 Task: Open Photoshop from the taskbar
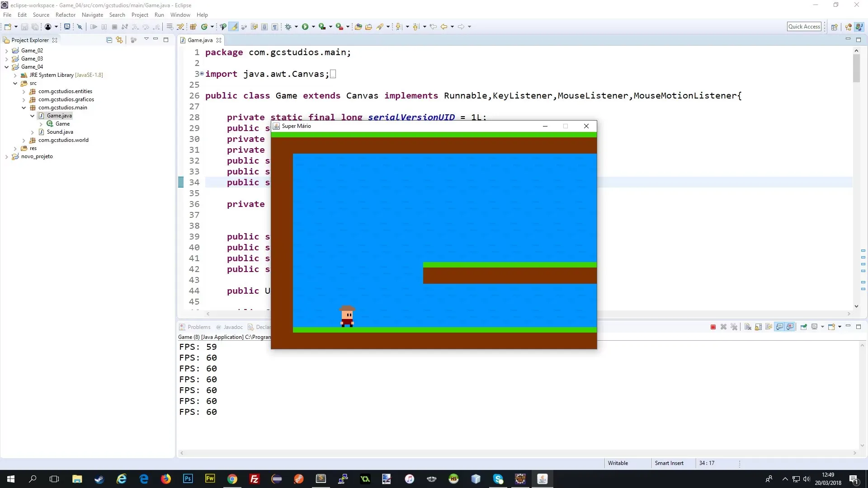coord(188,479)
